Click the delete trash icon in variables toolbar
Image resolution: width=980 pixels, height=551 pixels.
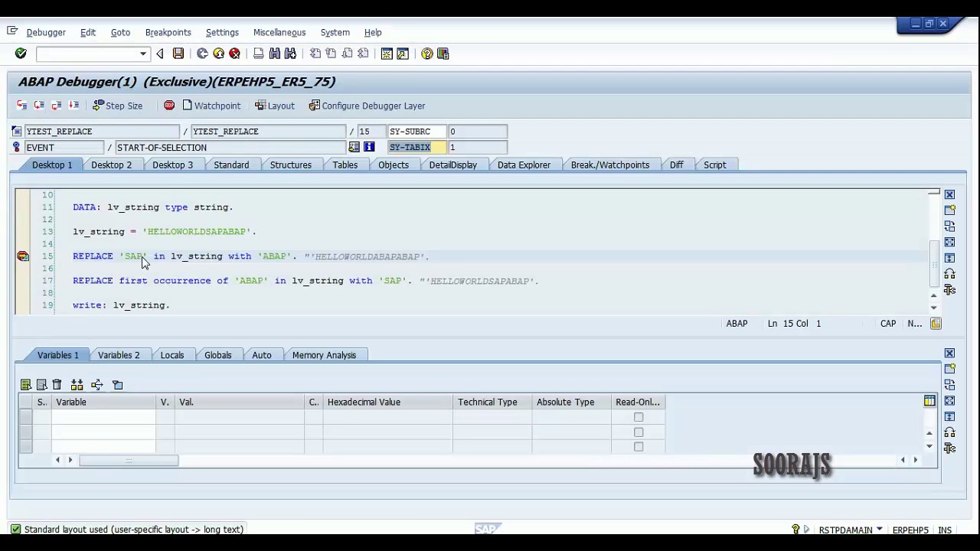(57, 385)
